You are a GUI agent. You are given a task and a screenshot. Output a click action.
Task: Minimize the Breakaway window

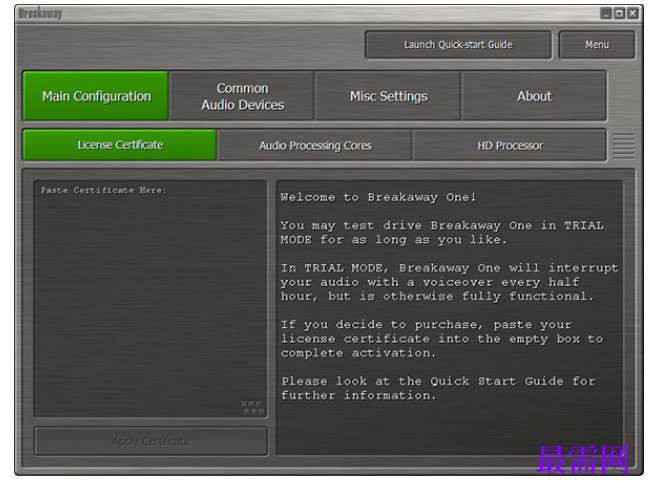coord(605,13)
